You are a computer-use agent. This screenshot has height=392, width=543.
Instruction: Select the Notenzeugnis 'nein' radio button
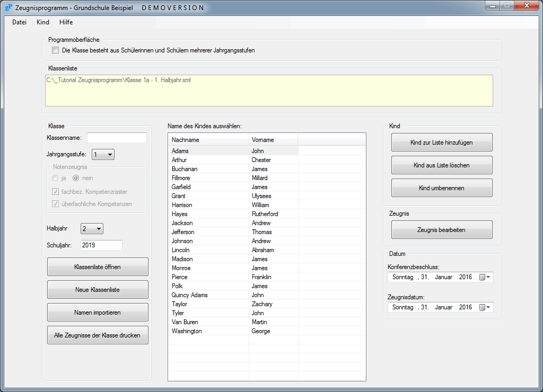76,178
